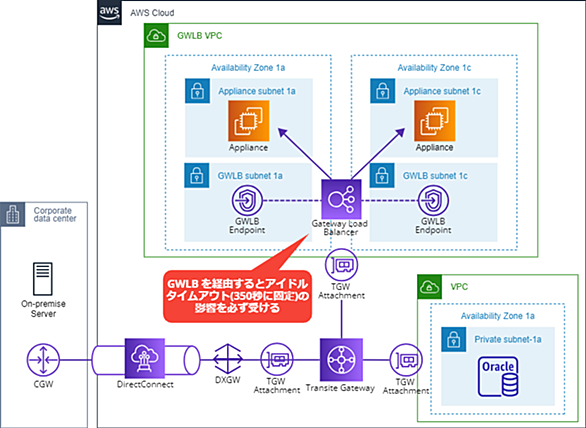586x428 pixels.
Task: Select the DirectConnect icon
Action: (x=145, y=359)
